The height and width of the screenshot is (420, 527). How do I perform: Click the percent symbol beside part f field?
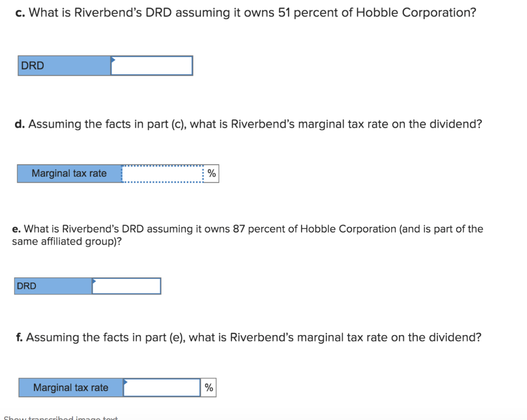(x=208, y=387)
